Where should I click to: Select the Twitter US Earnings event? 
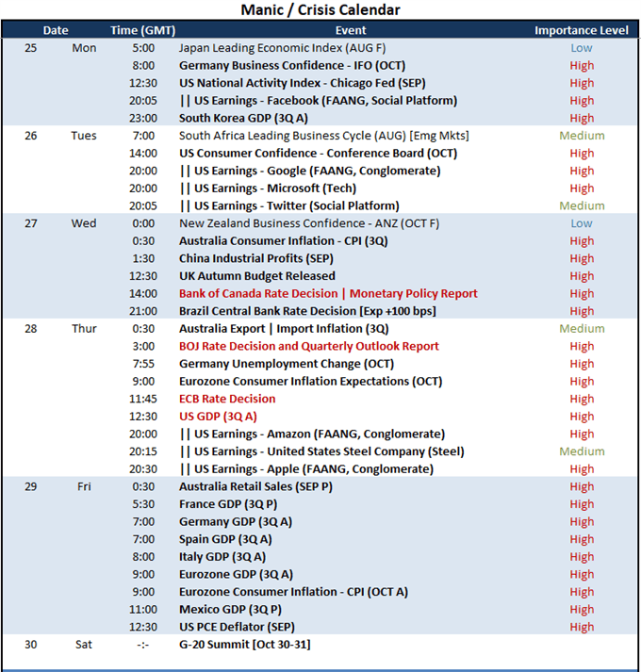(x=289, y=206)
